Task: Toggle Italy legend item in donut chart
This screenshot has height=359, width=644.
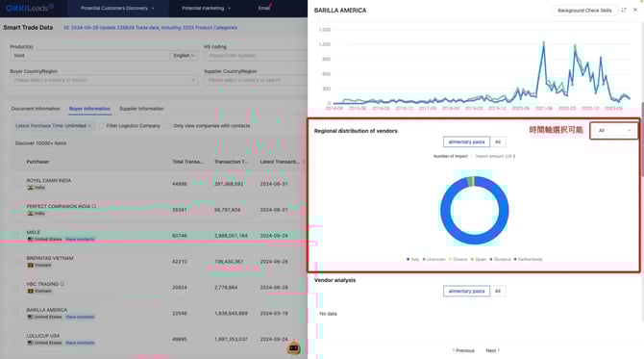Action: click(412, 259)
